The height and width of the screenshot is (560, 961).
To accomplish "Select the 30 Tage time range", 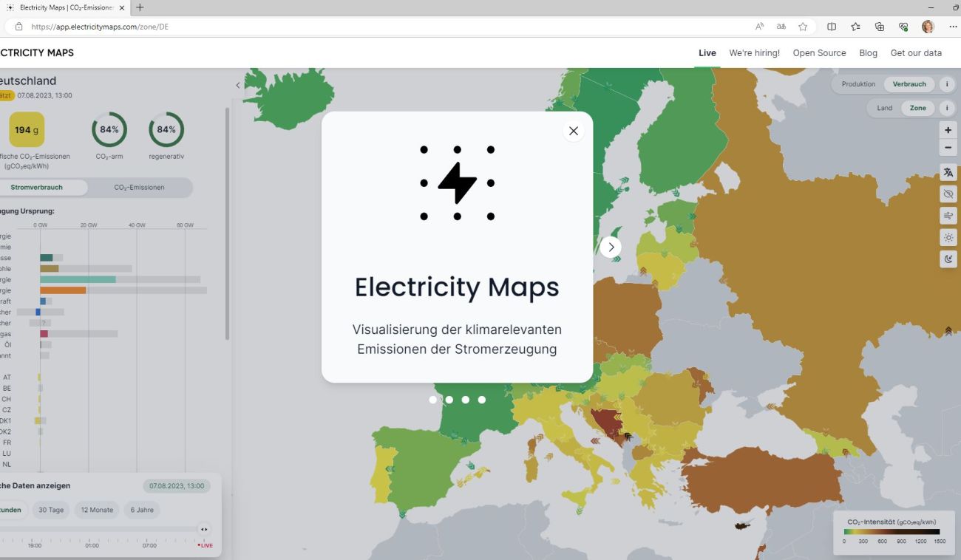I will tap(51, 510).
